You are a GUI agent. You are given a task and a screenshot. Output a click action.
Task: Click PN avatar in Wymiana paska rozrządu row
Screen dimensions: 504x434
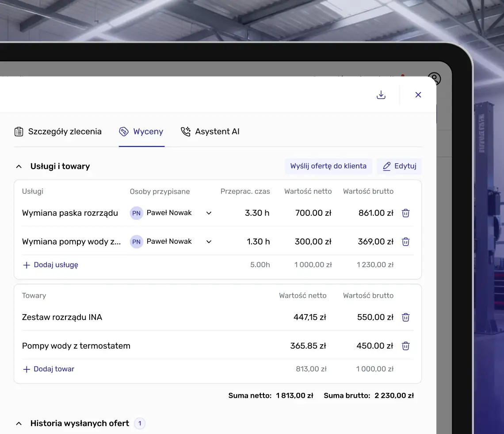(136, 213)
